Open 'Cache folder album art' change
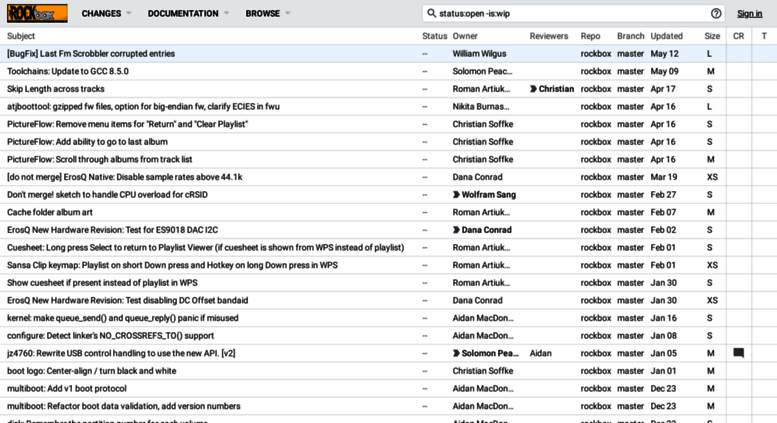777x423 pixels. (50, 212)
